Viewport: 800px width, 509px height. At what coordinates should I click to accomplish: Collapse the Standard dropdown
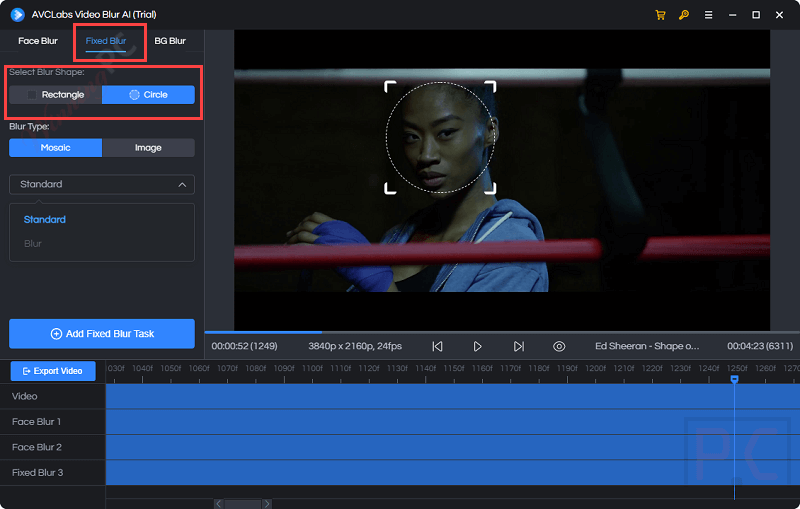102,185
